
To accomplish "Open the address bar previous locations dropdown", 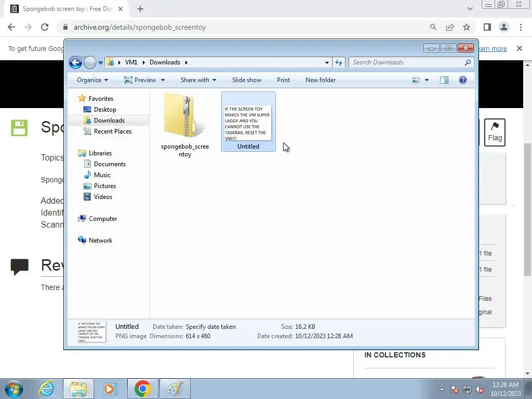I will click(x=327, y=62).
